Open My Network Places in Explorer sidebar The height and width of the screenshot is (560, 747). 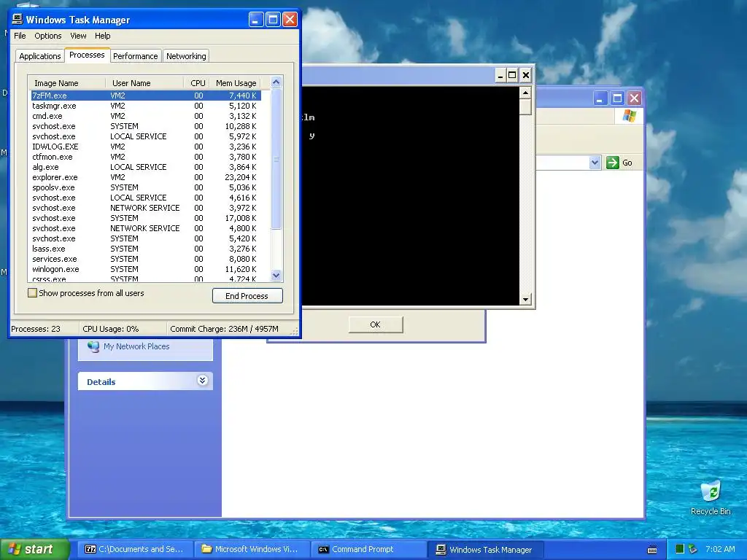[136, 346]
